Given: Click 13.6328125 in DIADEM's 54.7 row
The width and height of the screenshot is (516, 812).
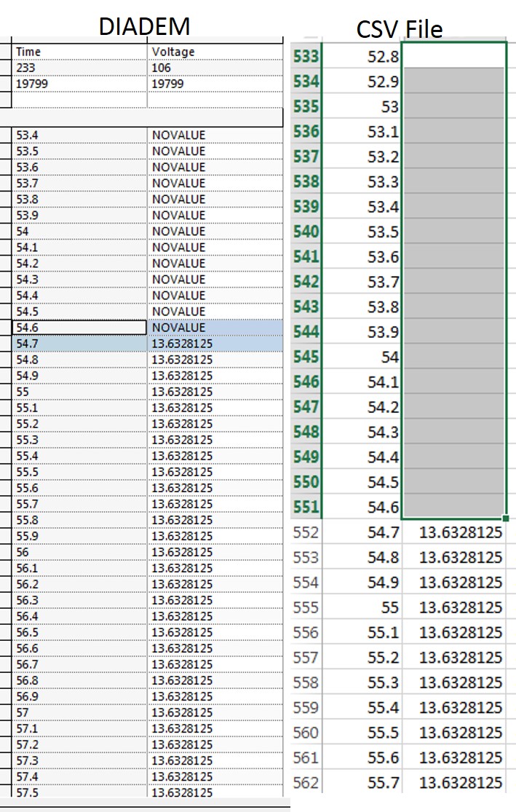Looking at the screenshot, I should point(215,344).
